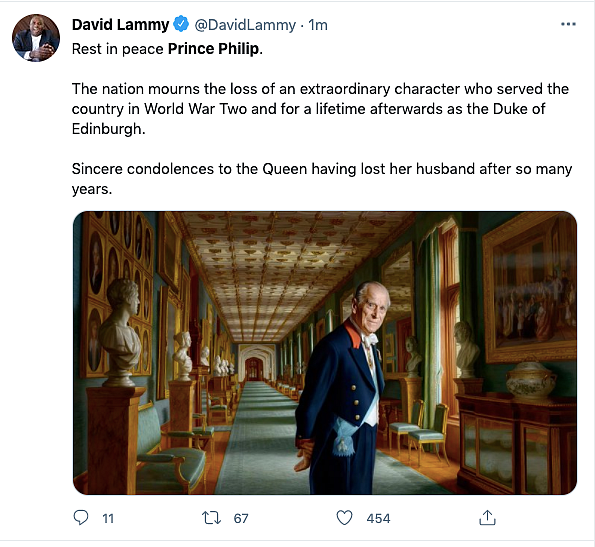Click the share upload icon
The height and width of the screenshot is (547, 595).
tap(487, 517)
